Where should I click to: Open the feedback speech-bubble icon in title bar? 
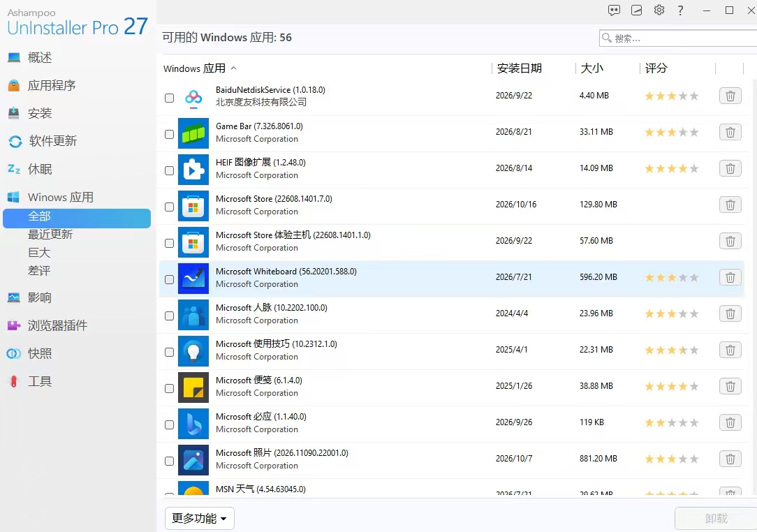click(614, 10)
